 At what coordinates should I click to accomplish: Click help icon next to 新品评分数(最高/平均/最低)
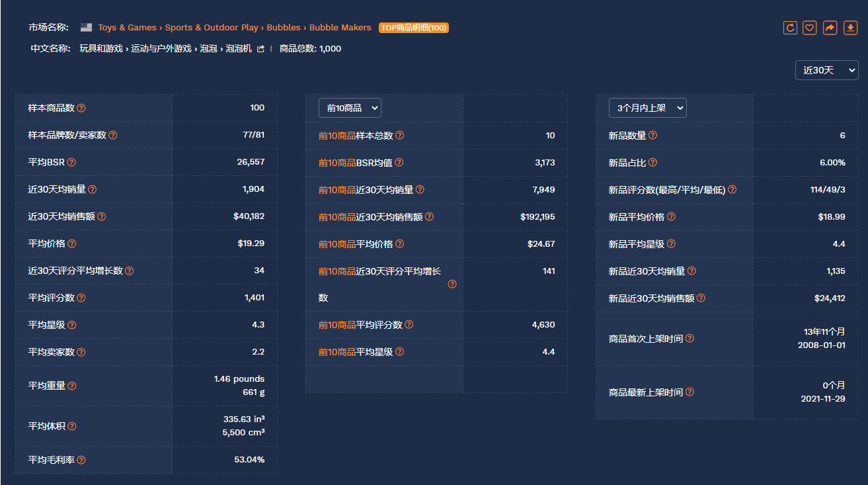coord(732,190)
